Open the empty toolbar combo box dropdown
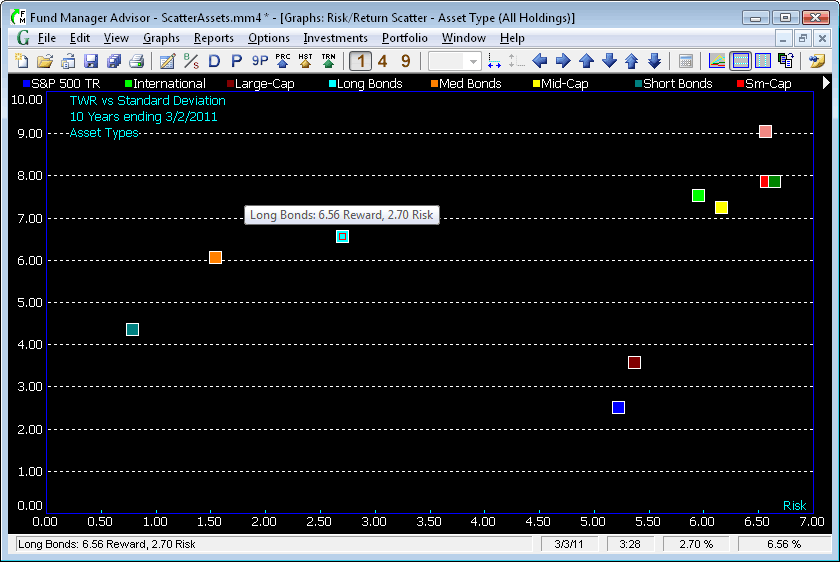The width and height of the screenshot is (840, 562). tap(473, 61)
